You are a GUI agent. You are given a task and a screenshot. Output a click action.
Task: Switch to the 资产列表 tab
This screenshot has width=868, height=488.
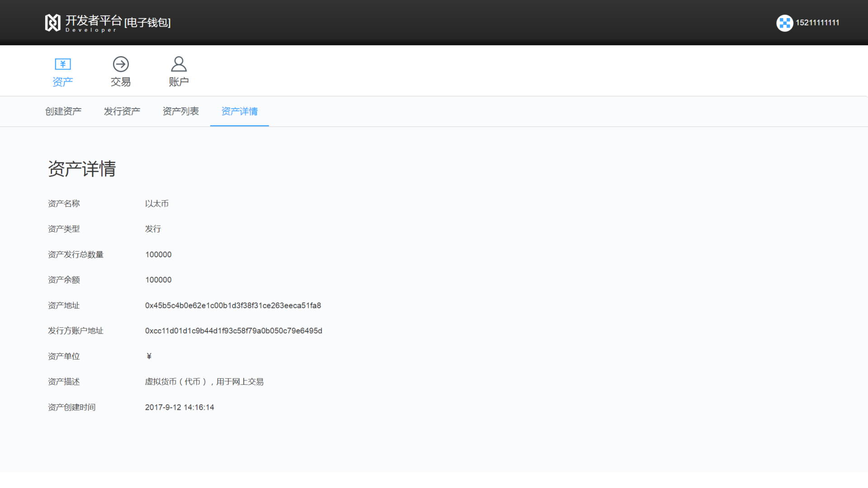click(181, 111)
